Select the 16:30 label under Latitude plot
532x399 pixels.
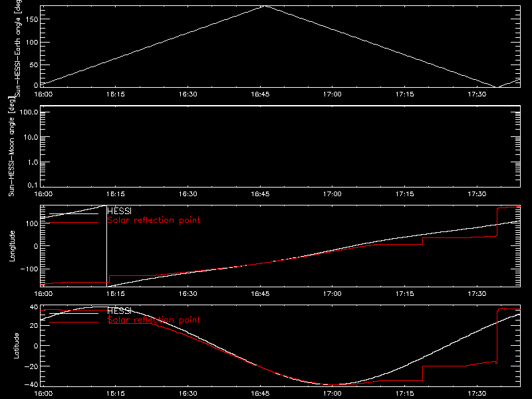tap(188, 394)
